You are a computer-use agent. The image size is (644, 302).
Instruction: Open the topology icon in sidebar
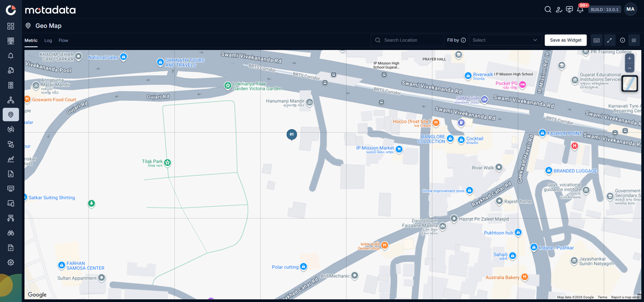(x=11, y=100)
